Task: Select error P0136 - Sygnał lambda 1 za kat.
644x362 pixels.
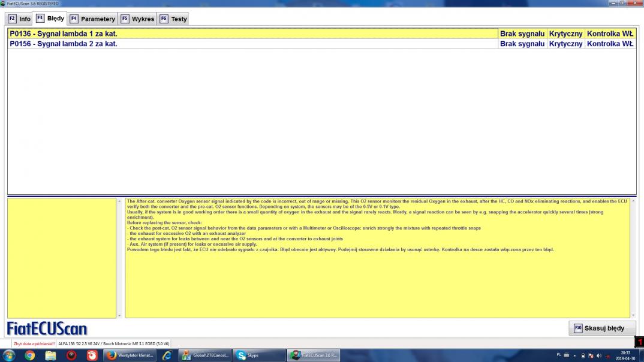Action: click(x=252, y=34)
